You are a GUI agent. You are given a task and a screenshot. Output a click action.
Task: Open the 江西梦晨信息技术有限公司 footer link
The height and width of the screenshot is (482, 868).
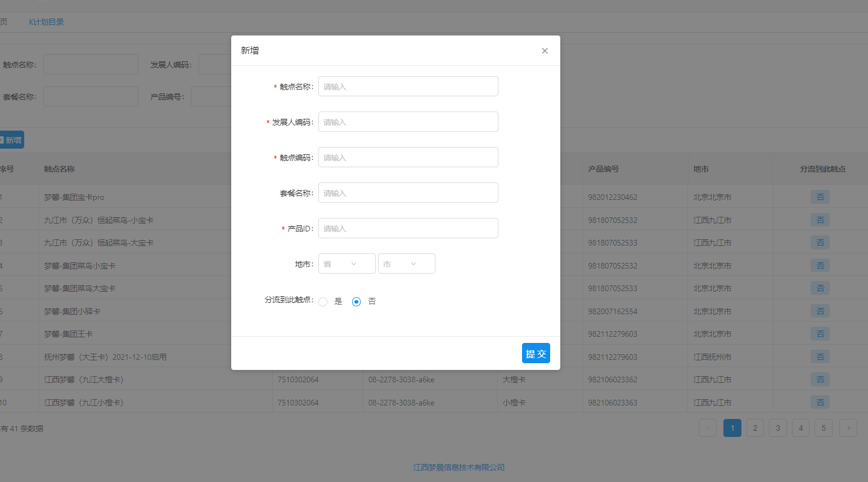point(458,467)
